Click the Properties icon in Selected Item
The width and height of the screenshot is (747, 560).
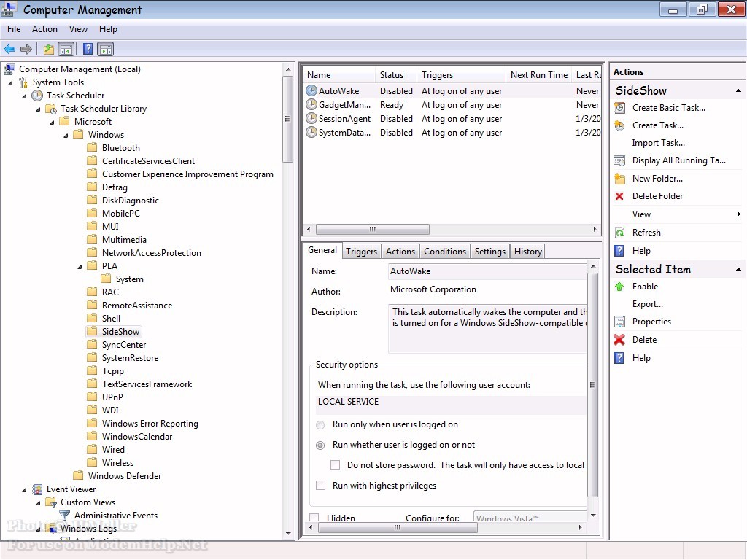pos(619,322)
